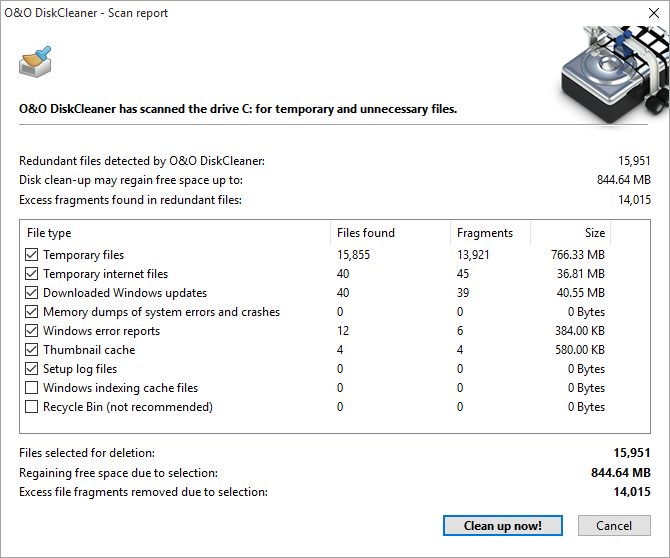The image size is (670, 558).
Task: Click the 15,855 files found value
Action: (x=353, y=255)
